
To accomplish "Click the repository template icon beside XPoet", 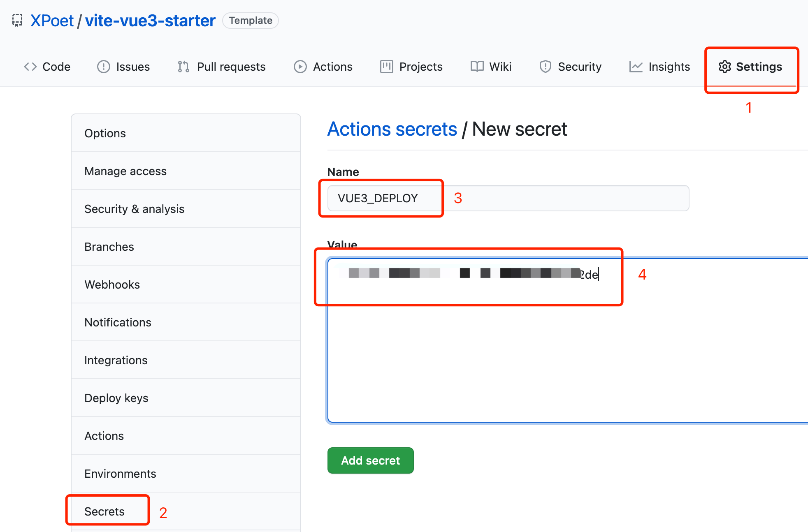I will tap(17, 20).
